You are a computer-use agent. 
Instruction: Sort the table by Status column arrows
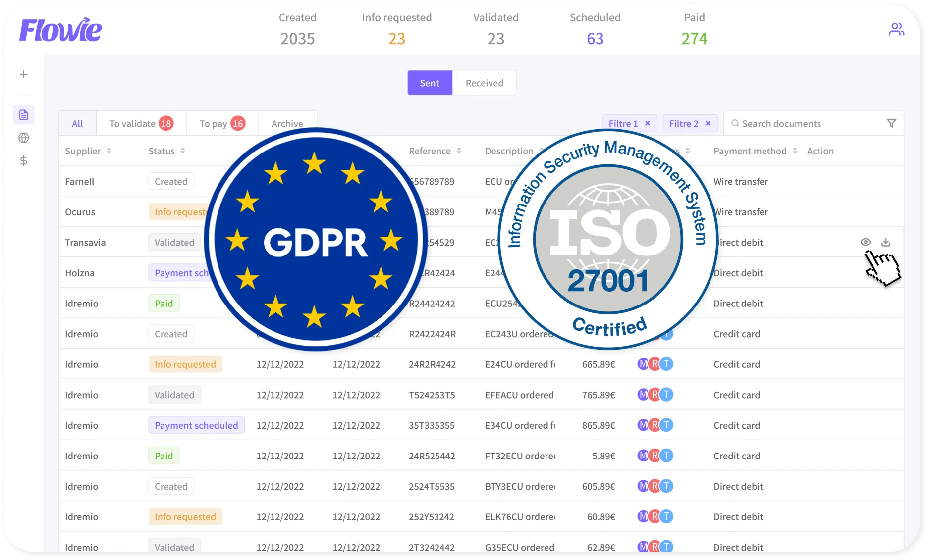(182, 151)
